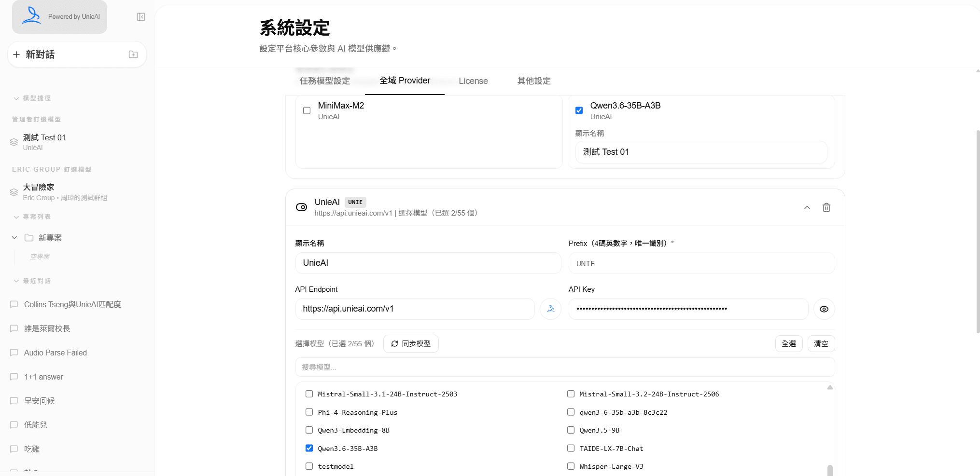Click the UnieAI icon beside API Endpoint
Viewport: 980px width, 476px height.
click(x=550, y=309)
